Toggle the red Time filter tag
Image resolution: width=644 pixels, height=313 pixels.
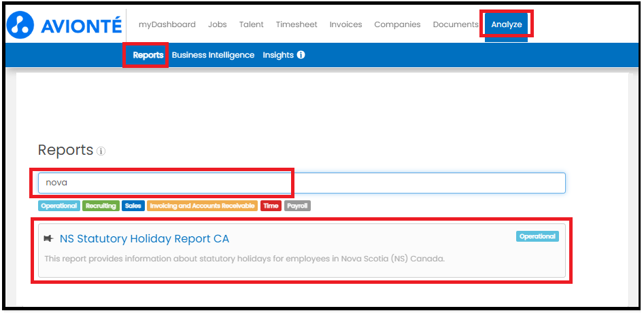[271, 206]
